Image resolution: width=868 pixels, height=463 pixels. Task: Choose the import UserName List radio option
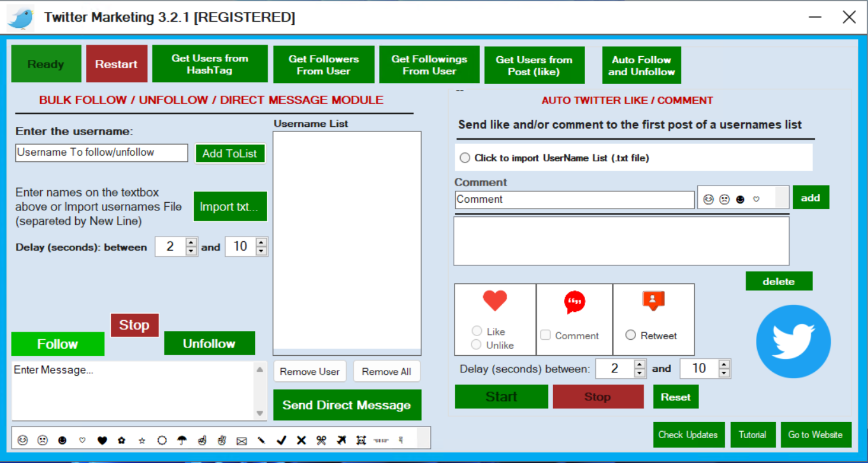point(465,158)
